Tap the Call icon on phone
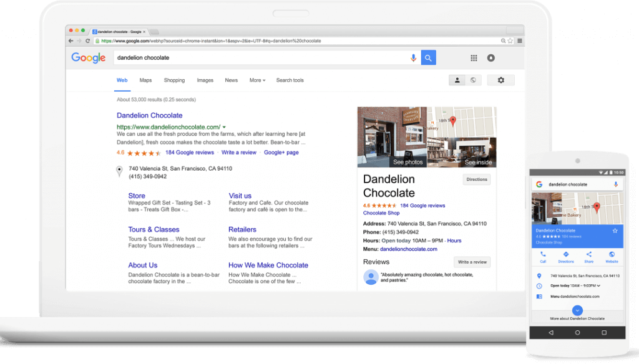This screenshot has height=364, width=639. pos(542,254)
